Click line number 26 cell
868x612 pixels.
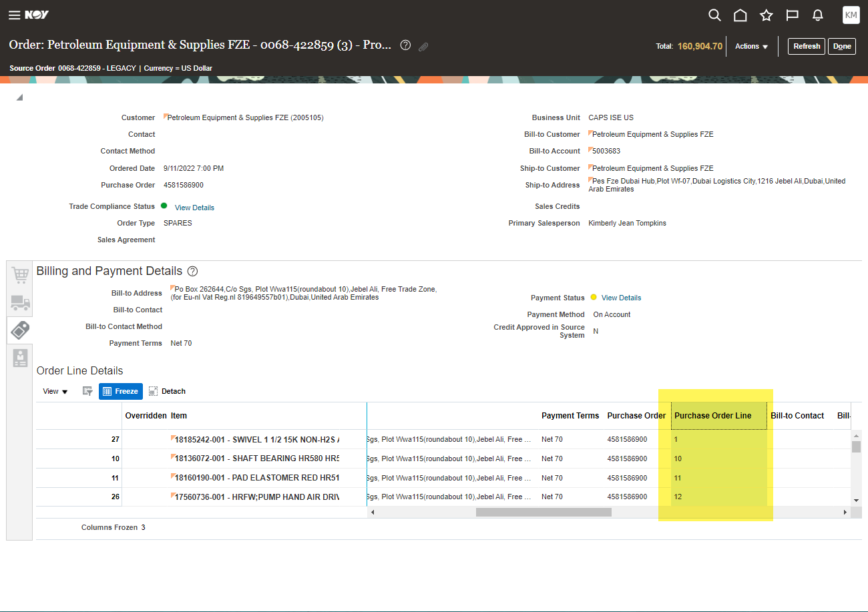tap(116, 497)
